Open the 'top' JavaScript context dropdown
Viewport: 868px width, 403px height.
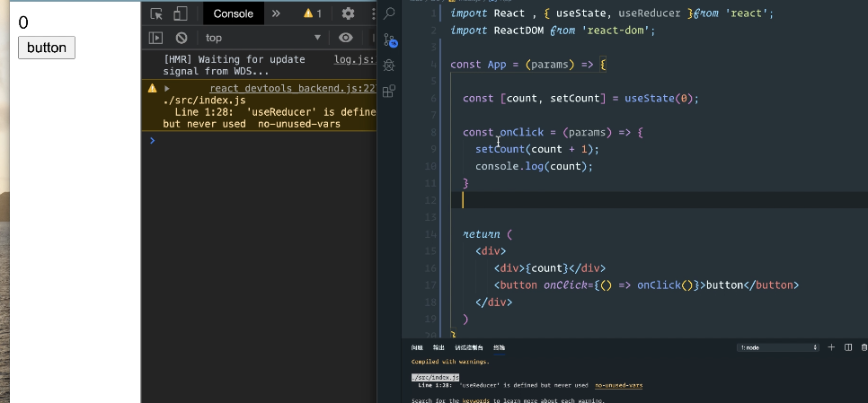pos(263,38)
